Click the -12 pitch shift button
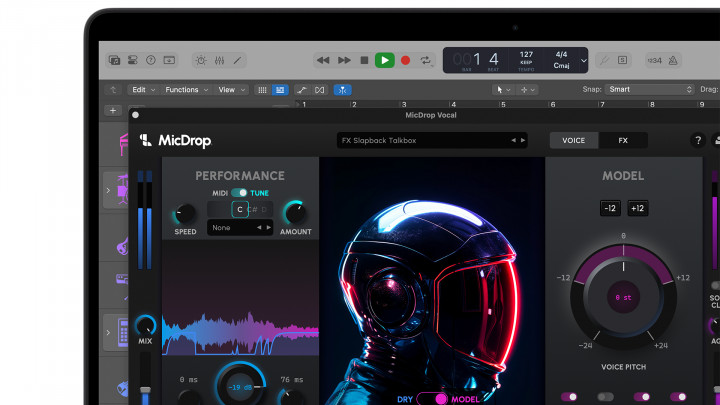The height and width of the screenshot is (405, 720). coord(610,208)
